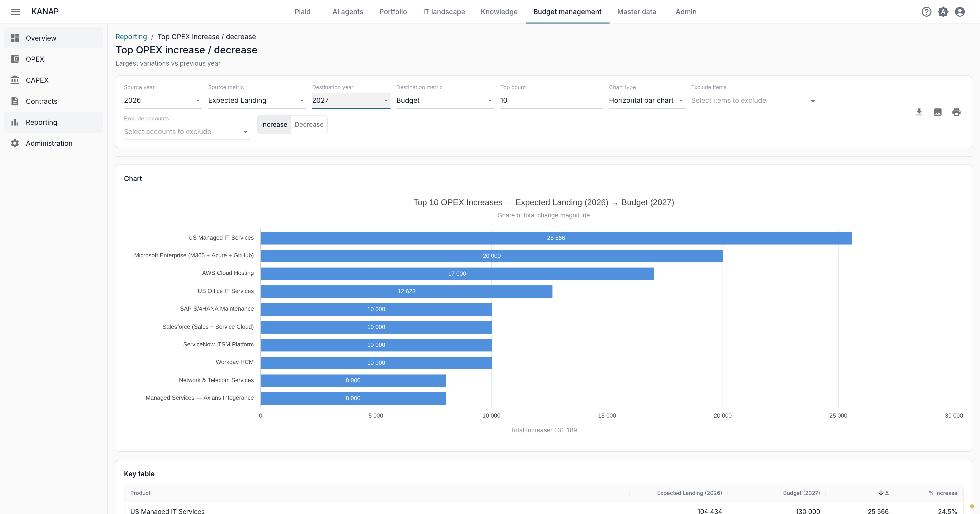Click the US Managed IT Services bar
Image resolution: width=980 pixels, height=514 pixels.
[x=556, y=238]
